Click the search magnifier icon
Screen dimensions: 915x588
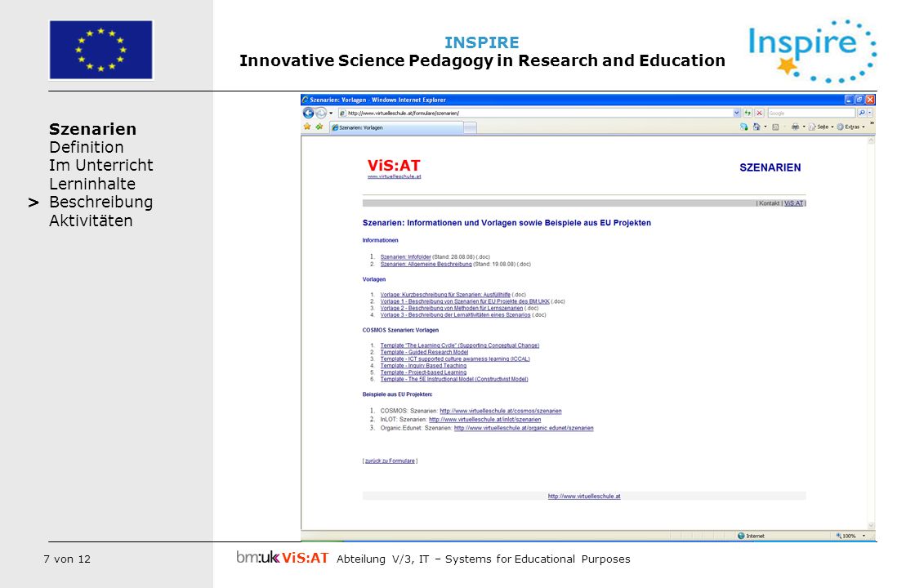pyautogui.click(x=861, y=114)
